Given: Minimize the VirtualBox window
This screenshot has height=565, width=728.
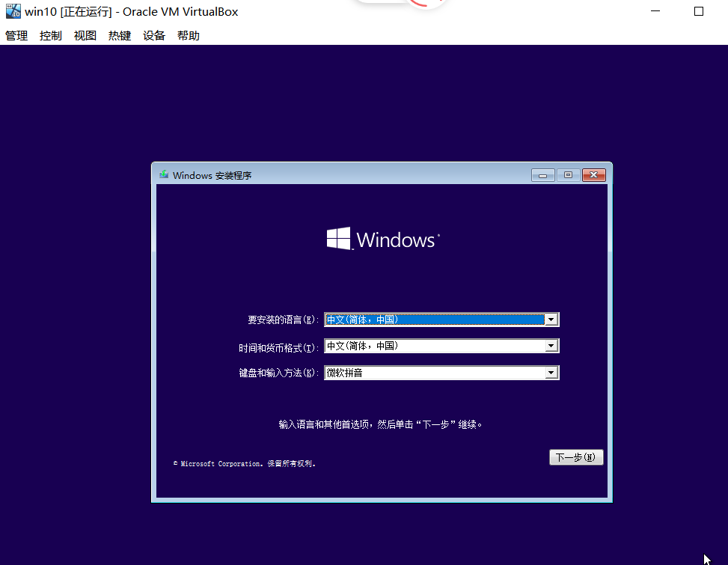Looking at the screenshot, I should tap(655, 11).
